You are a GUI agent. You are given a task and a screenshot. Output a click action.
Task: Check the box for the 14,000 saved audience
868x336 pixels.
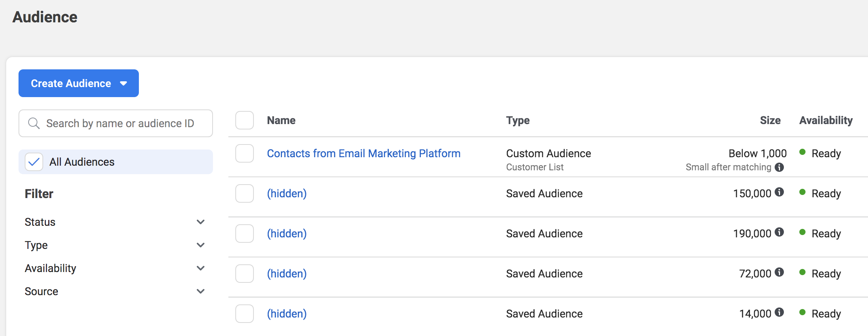pyautogui.click(x=245, y=314)
